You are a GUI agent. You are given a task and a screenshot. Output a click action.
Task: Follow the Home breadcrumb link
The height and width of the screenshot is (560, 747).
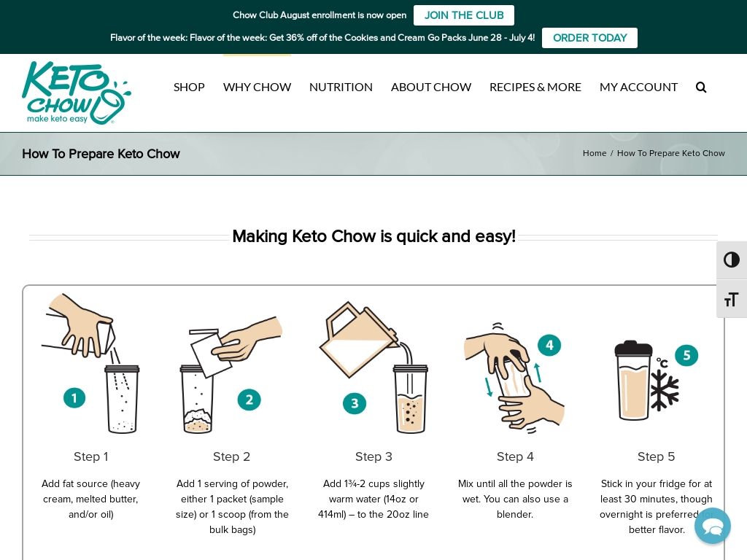click(x=595, y=153)
